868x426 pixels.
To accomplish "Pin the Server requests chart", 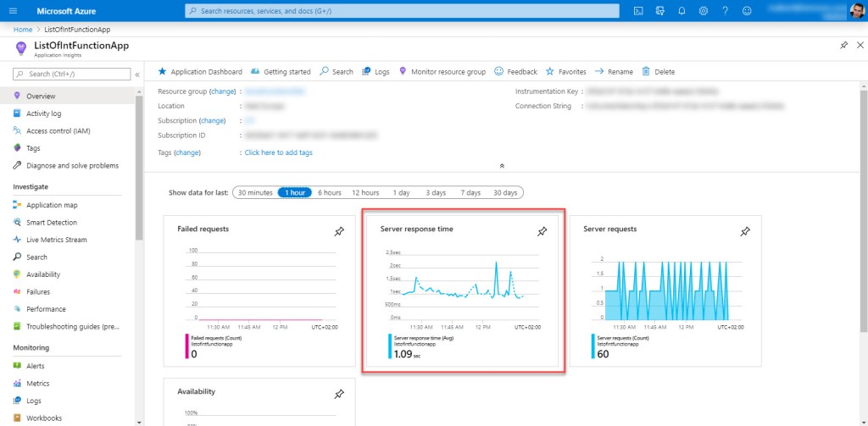I will click(745, 231).
